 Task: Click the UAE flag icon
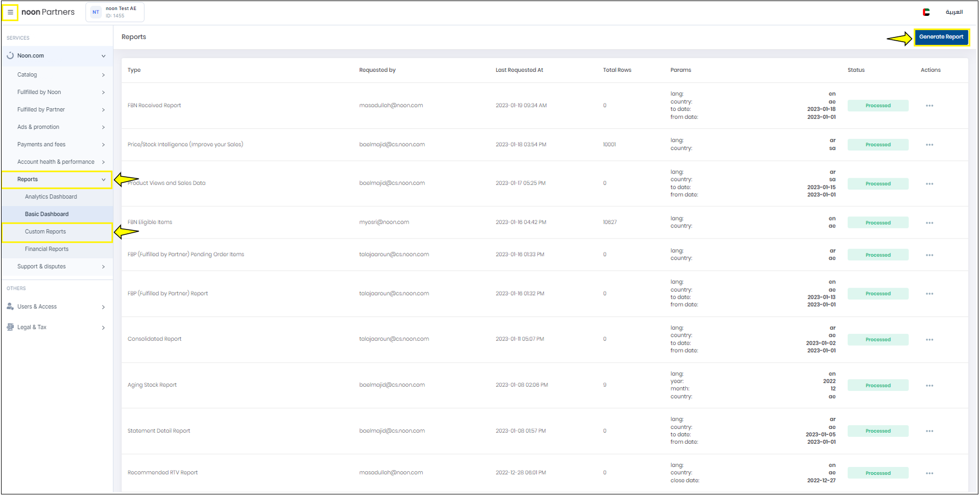[926, 12]
